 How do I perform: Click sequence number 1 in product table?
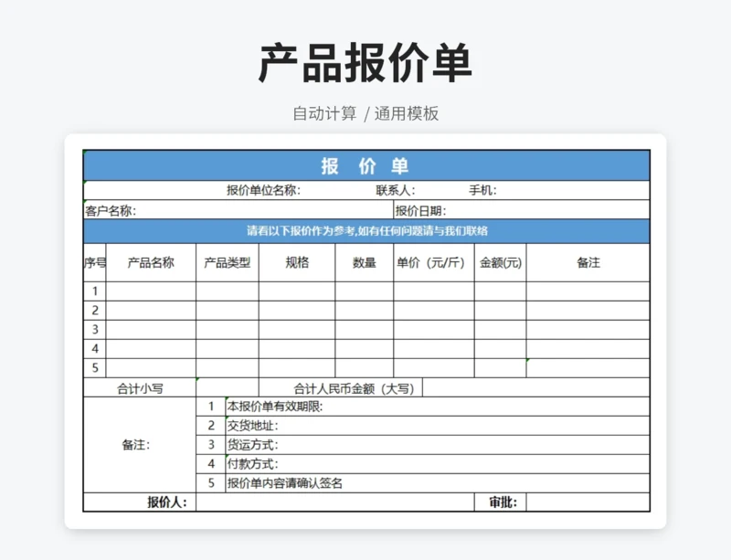coord(95,291)
